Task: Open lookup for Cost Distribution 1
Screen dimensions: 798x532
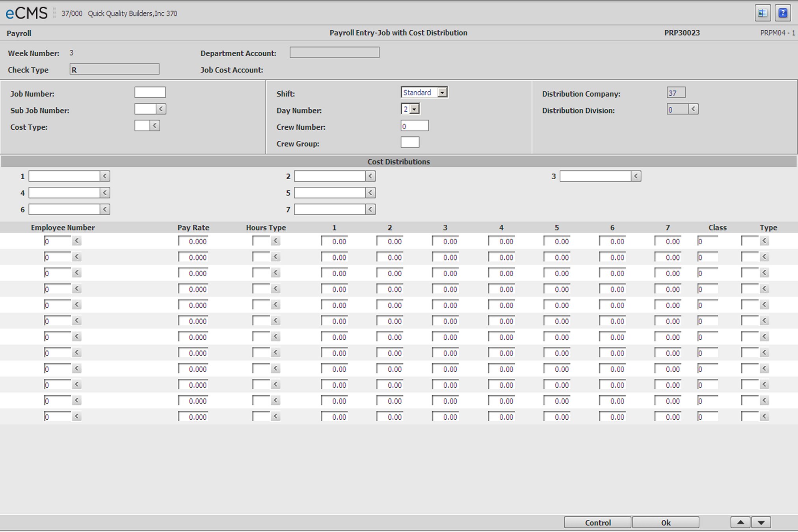Action: pyautogui.click(x=105, y=176)
